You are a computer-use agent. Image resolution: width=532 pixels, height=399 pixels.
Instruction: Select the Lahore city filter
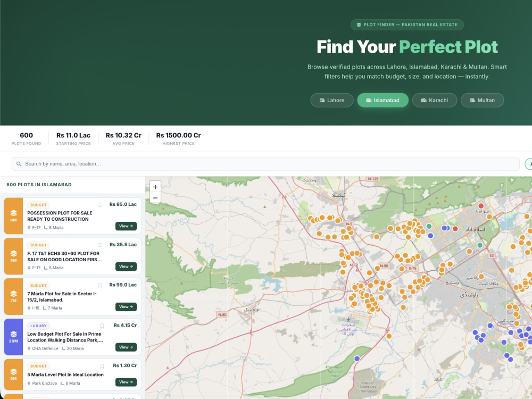tap(331, 100)
